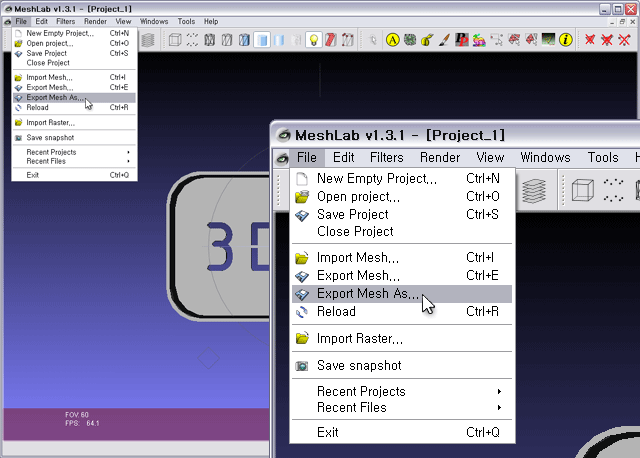Viewport: 640px width, 458px height.
Task: Open Windows menu in main menu bar
Action: pyautogui.click(x=154, y=22)
